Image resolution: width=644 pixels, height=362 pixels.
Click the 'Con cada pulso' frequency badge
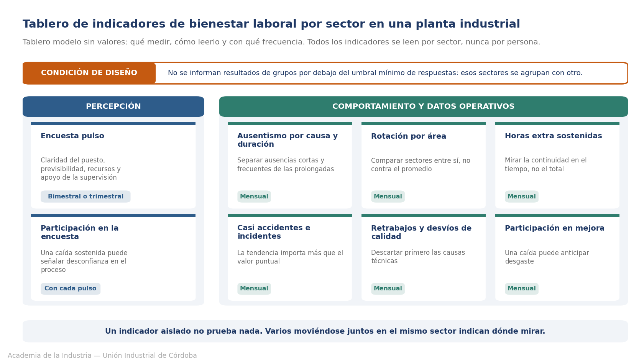click(71, 289)
